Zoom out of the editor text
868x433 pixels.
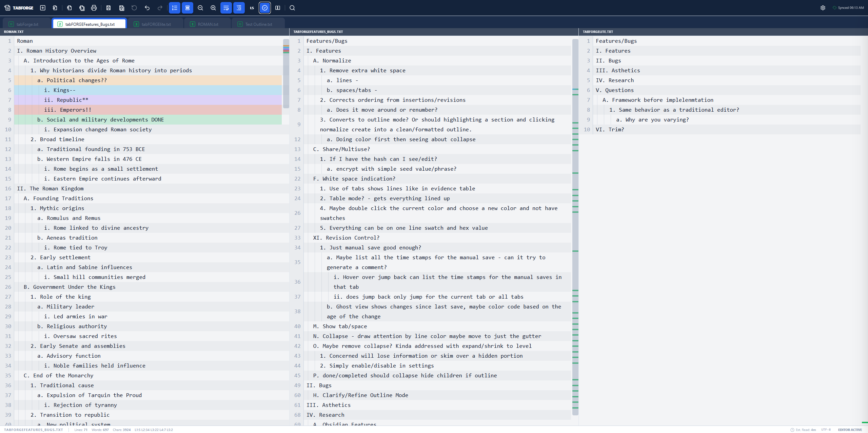click(200, 8)
